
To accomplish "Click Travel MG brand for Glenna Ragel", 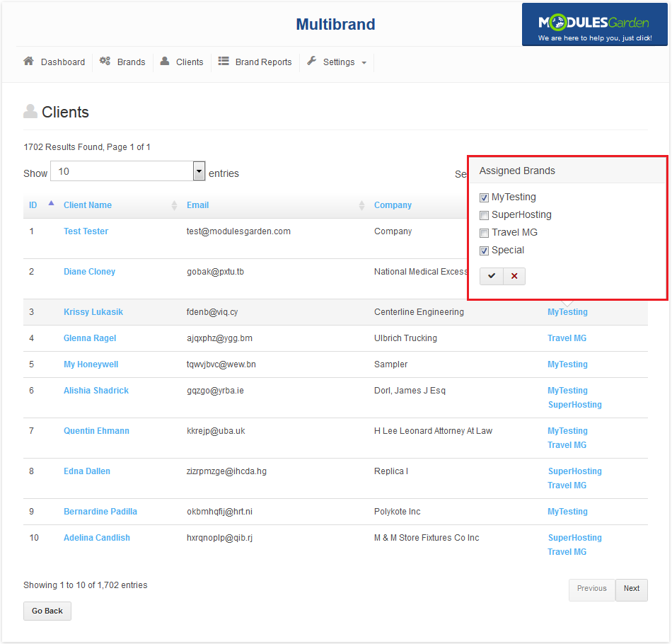I will click(x=567, y=338).
